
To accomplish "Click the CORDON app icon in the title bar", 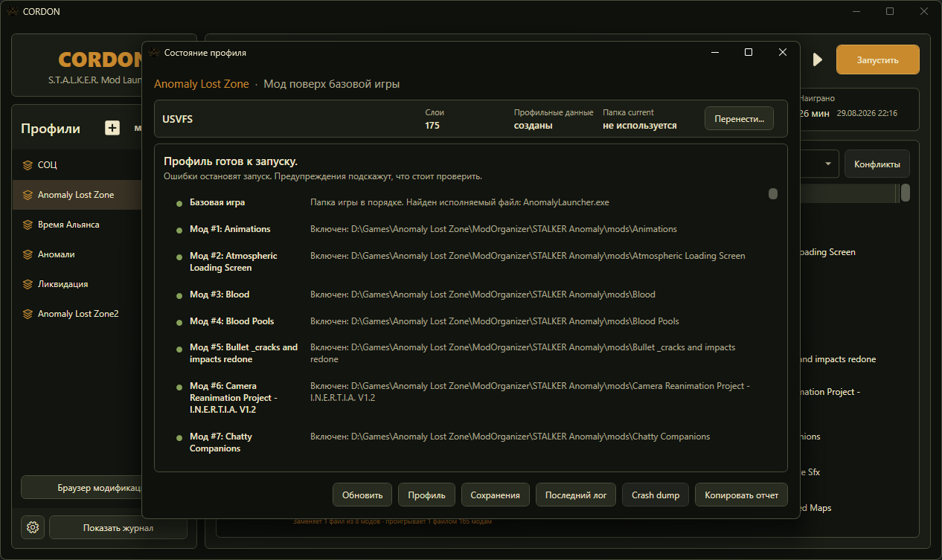I will [x=12, y=11].
